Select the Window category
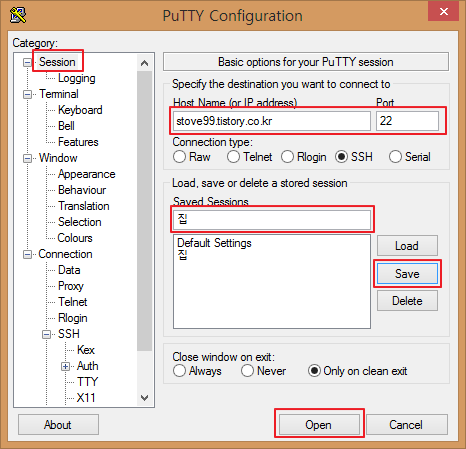 point(58,158)
